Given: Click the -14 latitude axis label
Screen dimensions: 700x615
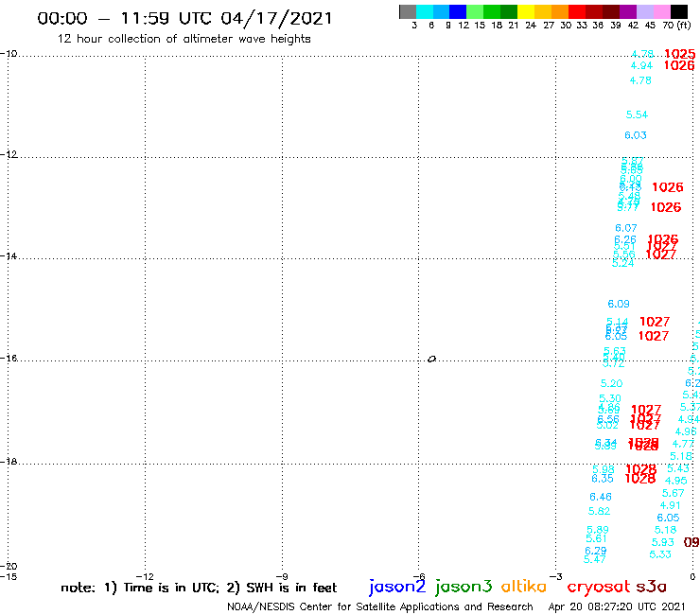Looking at the screenshot, I should 9,255.
